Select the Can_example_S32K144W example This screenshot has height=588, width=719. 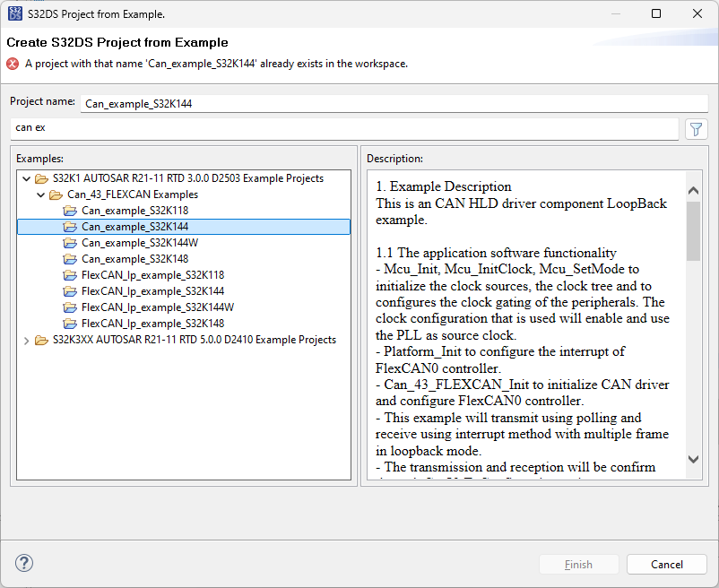click(139, 243)
